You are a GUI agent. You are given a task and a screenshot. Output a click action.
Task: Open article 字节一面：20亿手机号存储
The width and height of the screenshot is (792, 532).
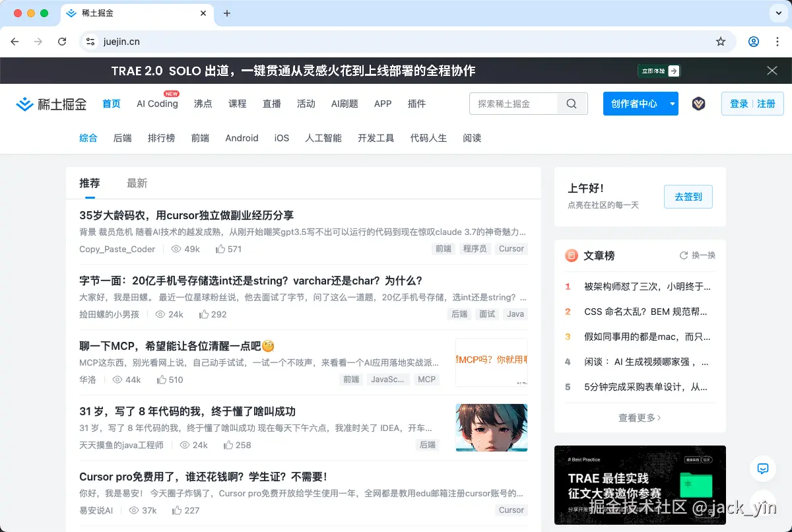pos(251,281)
